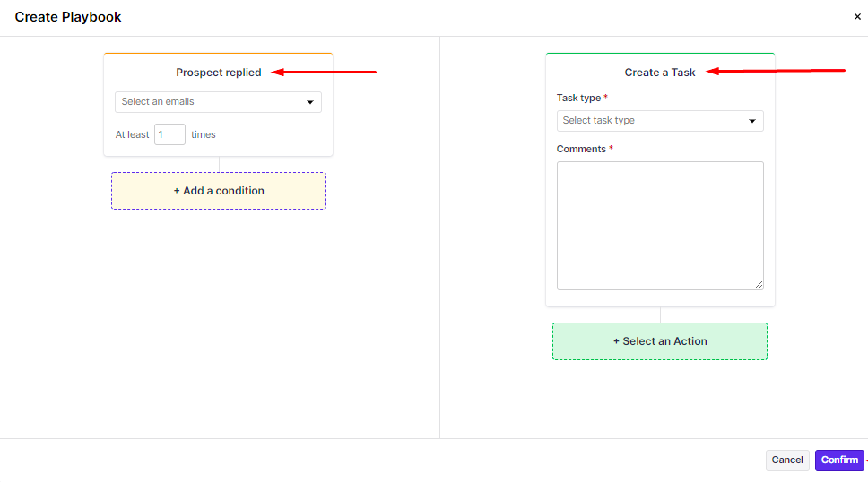Confirm the new playbook
868x482 pixels.
click(839, 460)
